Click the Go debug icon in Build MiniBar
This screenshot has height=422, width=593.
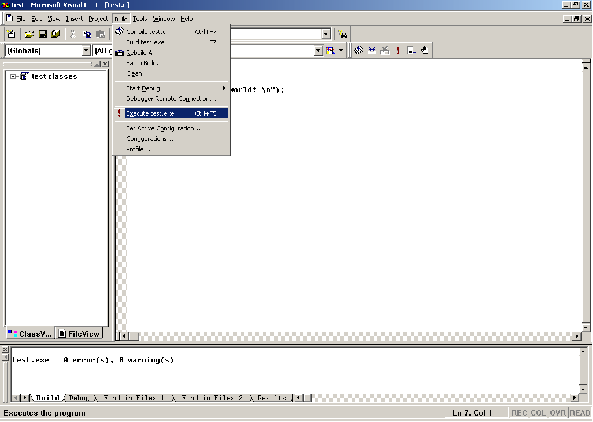pos(411,50)
